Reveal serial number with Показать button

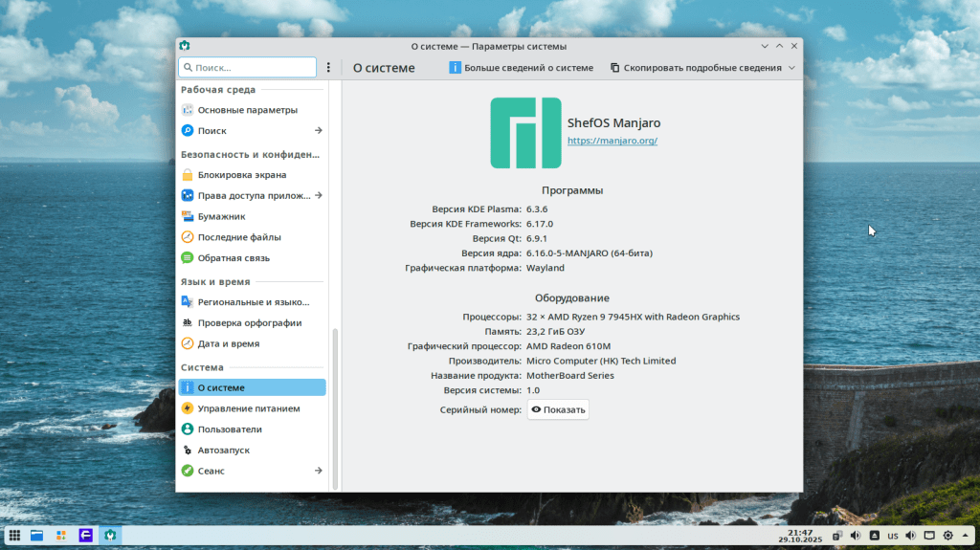tap(558, 409)
